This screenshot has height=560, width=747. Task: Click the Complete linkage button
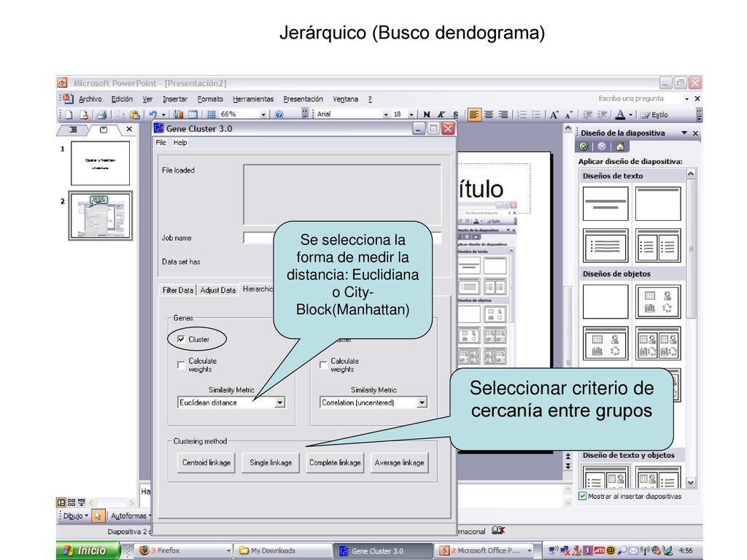(335, 463)
